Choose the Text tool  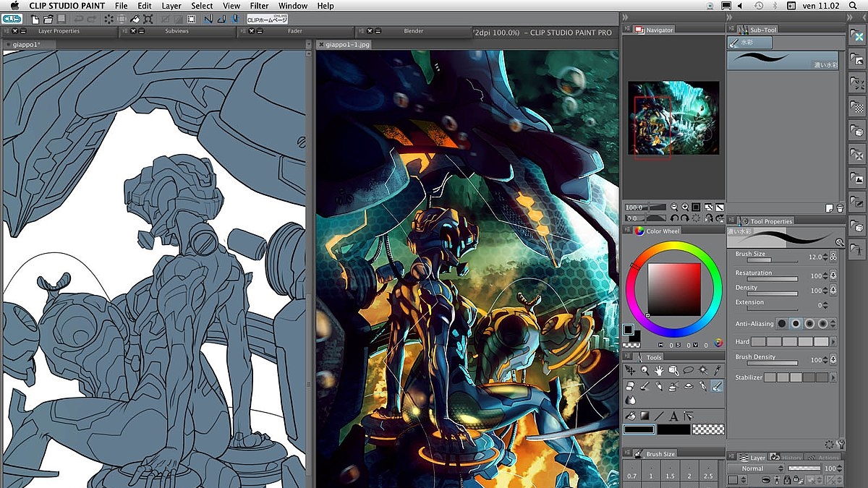[x=673, y=416]
